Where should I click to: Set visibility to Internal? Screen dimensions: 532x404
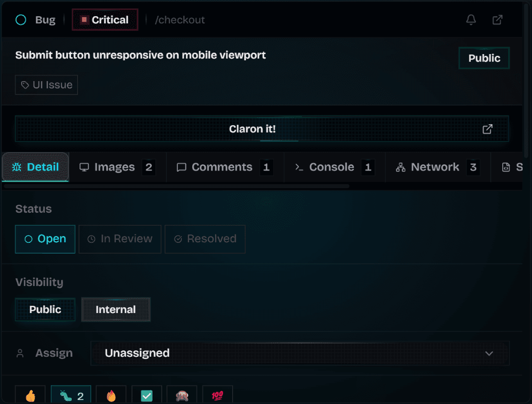pyautogui.click(x=116, y=309)
